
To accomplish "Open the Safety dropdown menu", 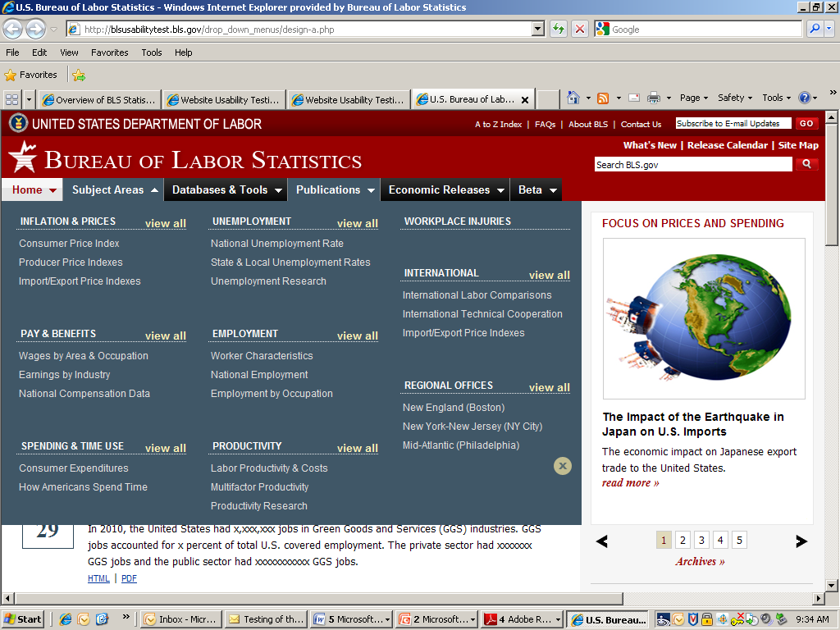I will [x=735, y=98].
